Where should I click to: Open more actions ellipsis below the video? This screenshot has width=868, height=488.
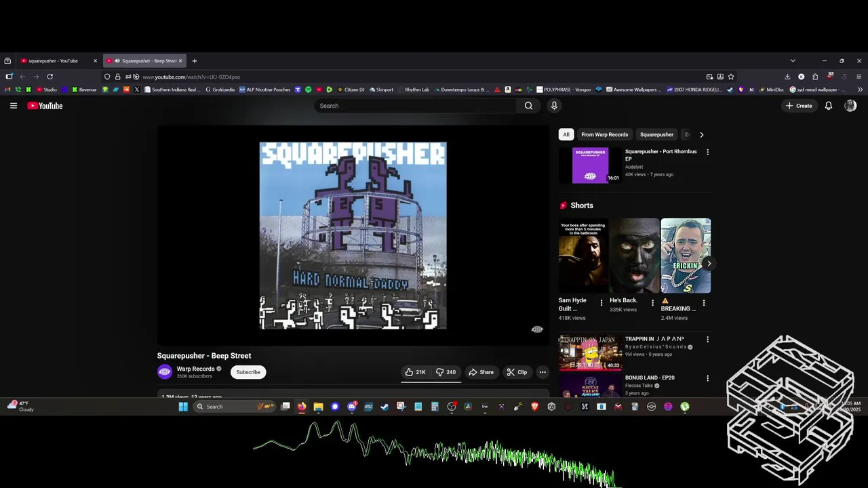pyautogui.click(x=542, y=372)
